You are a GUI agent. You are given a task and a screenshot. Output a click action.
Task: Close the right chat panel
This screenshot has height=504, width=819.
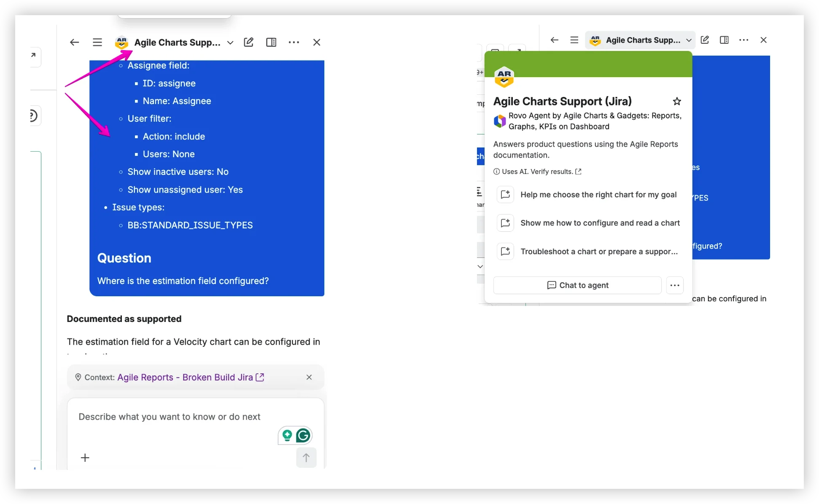click(763, 40)
